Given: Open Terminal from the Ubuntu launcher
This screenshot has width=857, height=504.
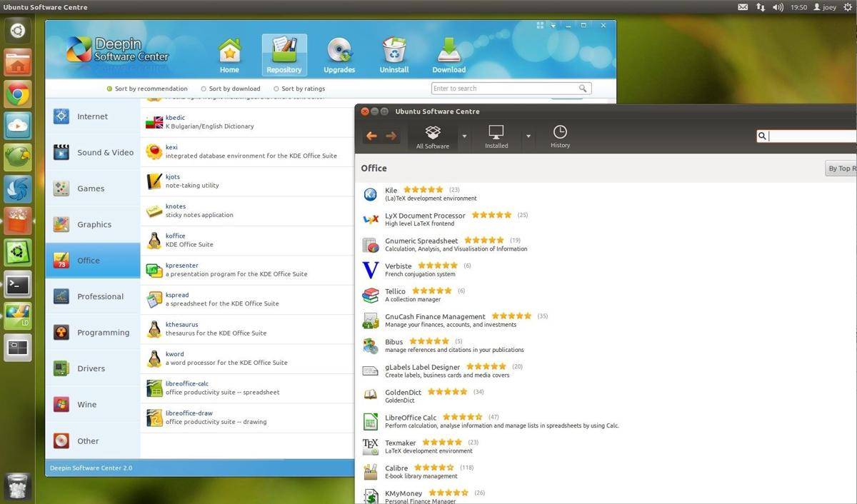Looking at the screenshot, I should [18, 285].
